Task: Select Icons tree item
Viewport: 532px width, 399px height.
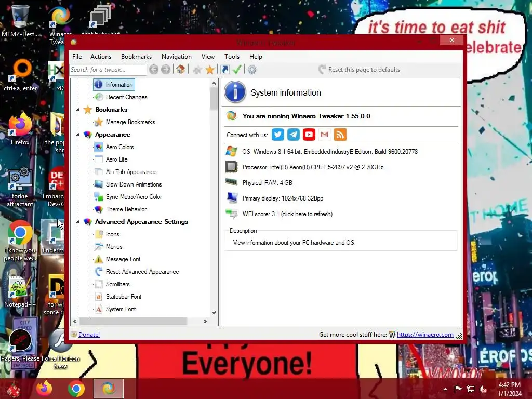Action: coord(112,234)
